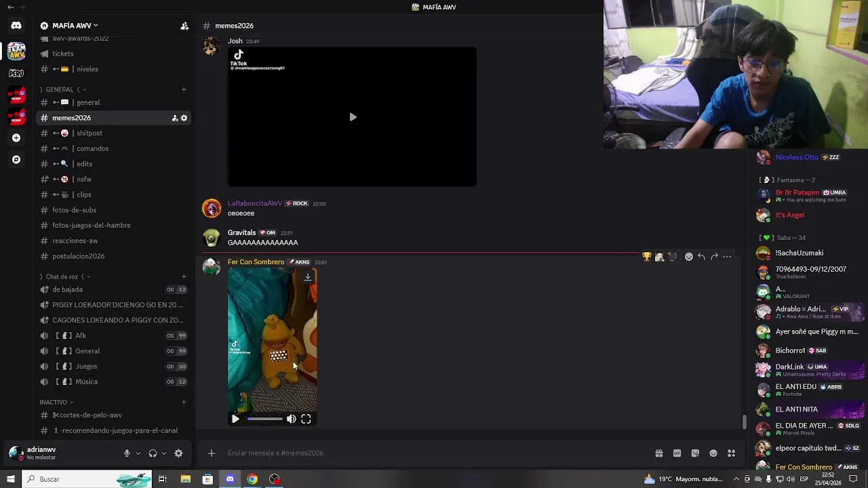Open File Explorer from the taskbar
Screen dimensions: 868x488
185,479
